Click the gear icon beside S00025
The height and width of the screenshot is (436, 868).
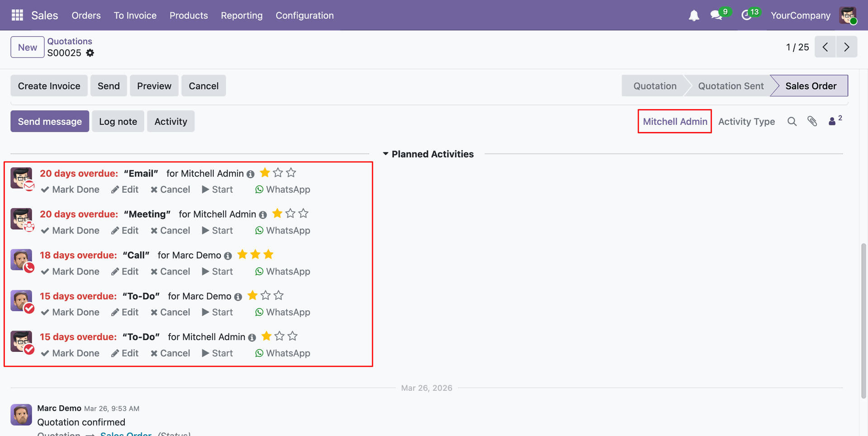click(x=90, y=53)
